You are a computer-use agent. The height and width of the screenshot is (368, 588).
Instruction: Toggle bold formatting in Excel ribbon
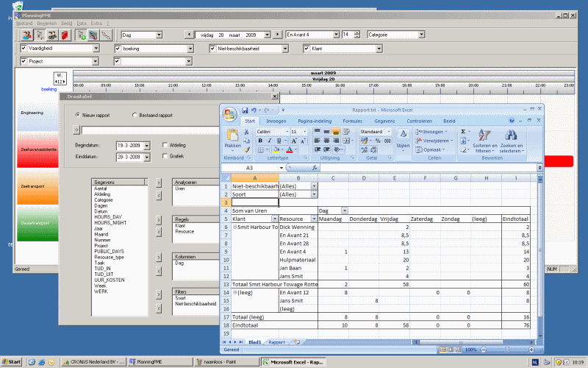coord(259,141)
